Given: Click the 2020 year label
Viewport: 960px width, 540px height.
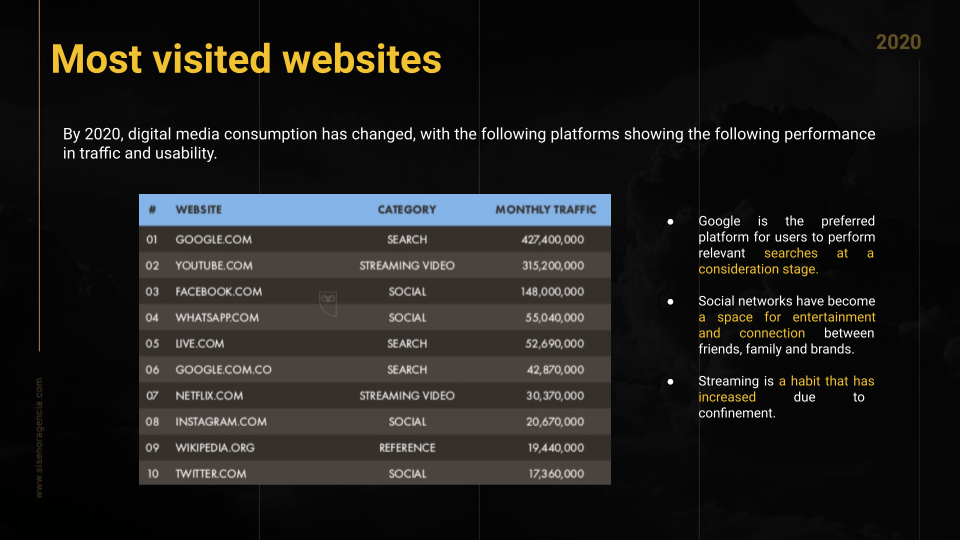Looking at the screenshot, I should tap(898, 42).
